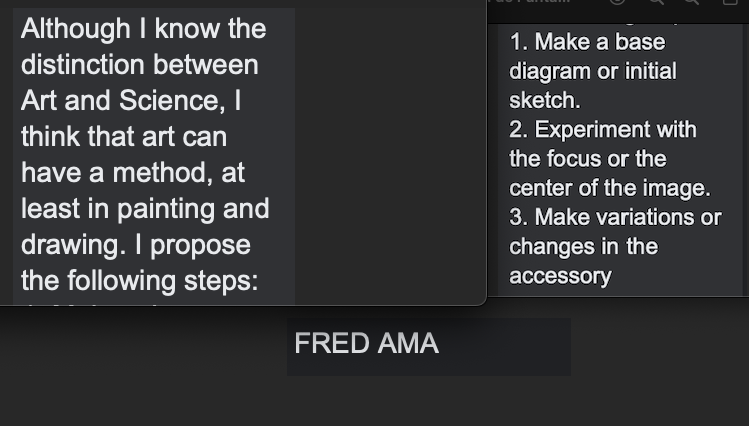Select the line '1. Make a base'
Screen dimensions: 749x426
(587, 42)
